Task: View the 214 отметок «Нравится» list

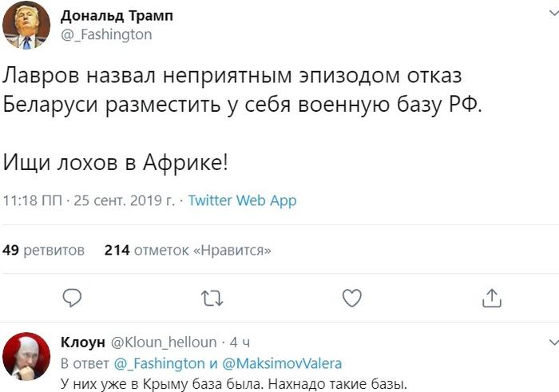Action: click(x=188, y=250)
